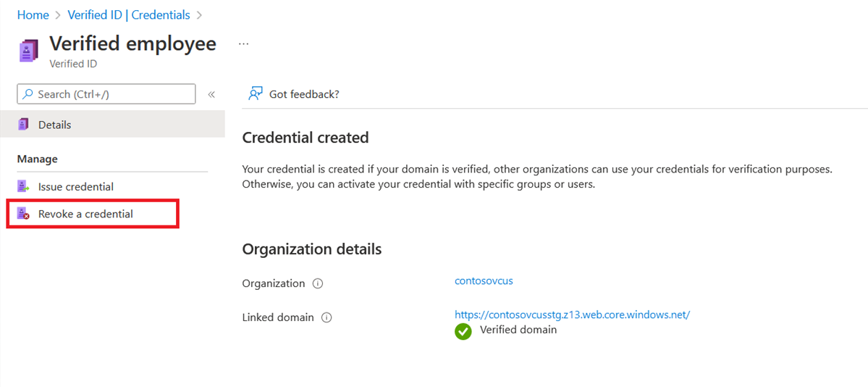This screenshot has height=387, width=868.
Task: Open the contosovcus organization link
Action: pos(484,280)
